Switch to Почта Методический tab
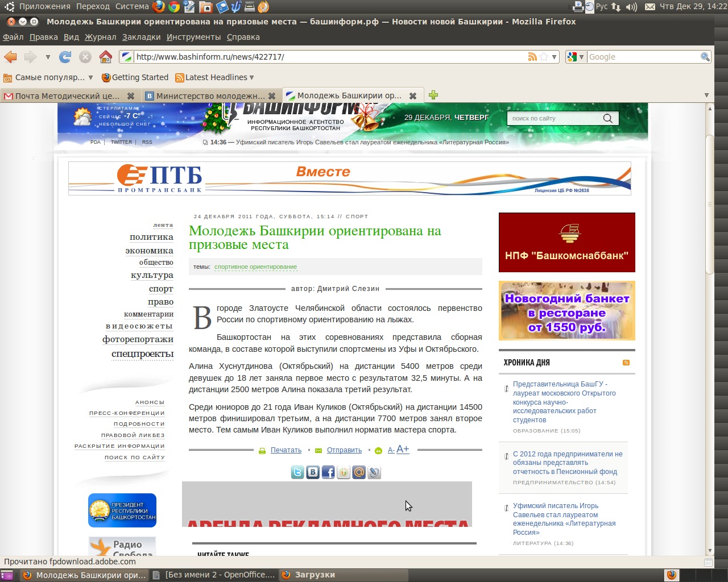728x582 pixels. tap(67, 95)
